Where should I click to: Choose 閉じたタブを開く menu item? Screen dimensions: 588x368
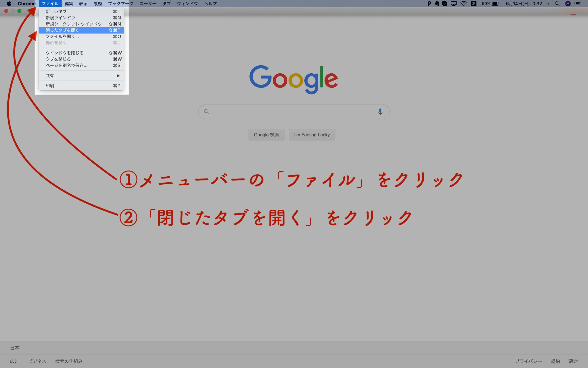[81, 30]
